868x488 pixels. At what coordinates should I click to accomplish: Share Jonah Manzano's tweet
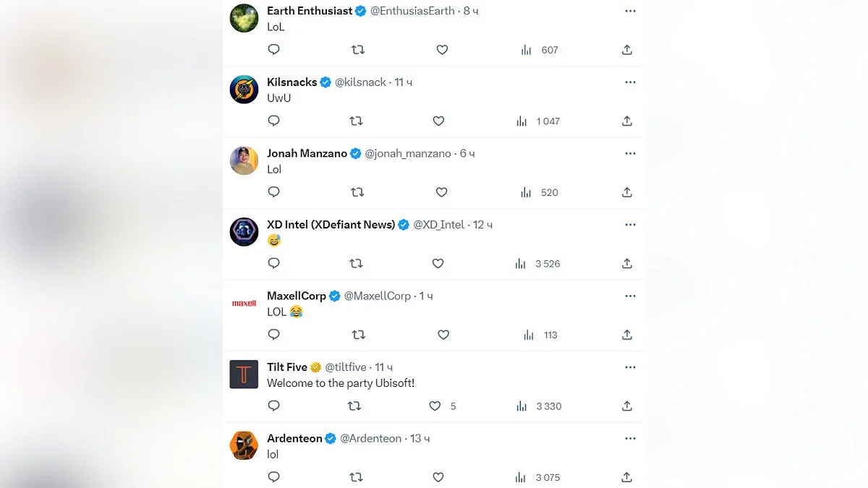pyautogui.click(x=626, y=192)
